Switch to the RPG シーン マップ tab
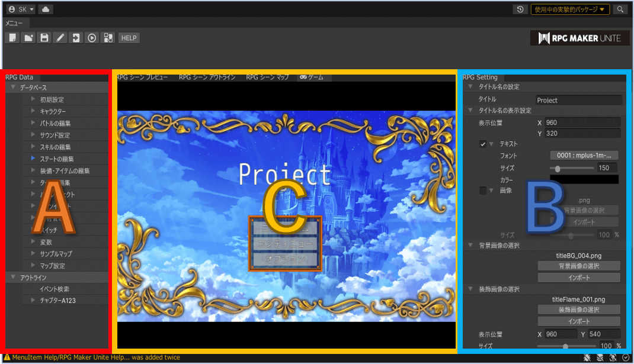Screen dimensions: 634x364 (267, 77)
